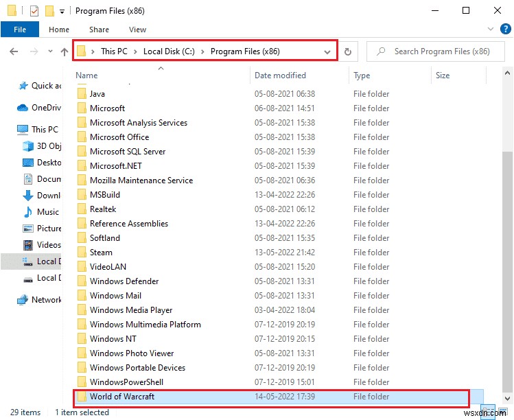Select Documents in the navigation pane
The width and height of the screenshot is (514, 420).
click(x=42, y=179)
